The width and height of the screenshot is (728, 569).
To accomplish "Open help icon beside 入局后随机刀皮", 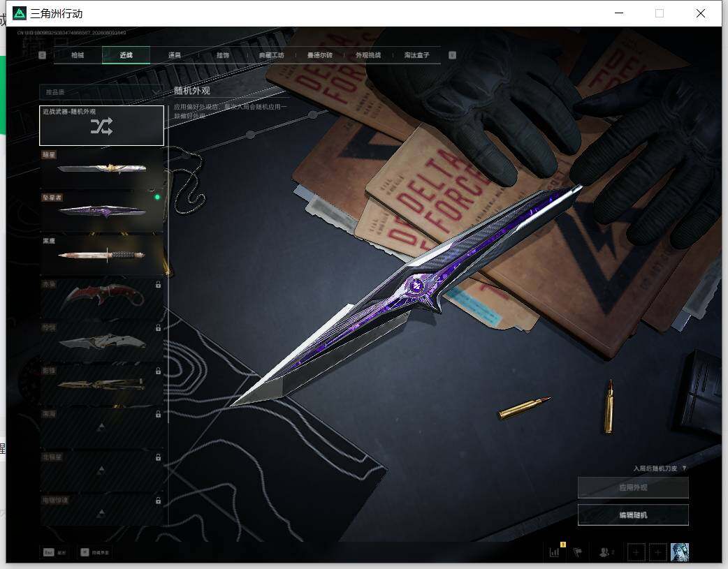I will (685, 468).
